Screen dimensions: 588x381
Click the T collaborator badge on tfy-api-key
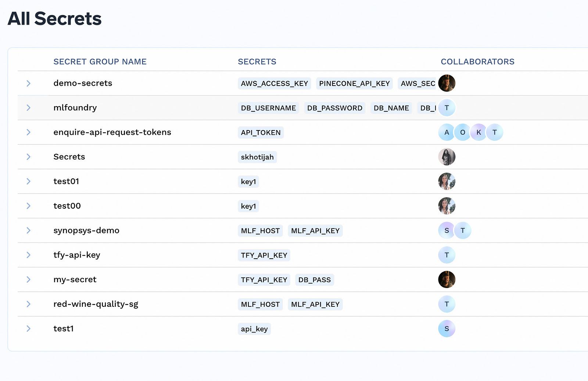(447, 255)
